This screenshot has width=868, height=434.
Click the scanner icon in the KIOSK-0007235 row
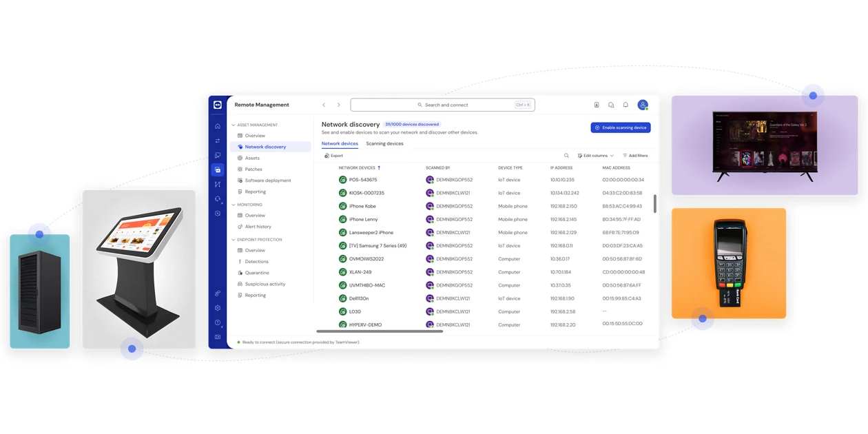(429, 193)
